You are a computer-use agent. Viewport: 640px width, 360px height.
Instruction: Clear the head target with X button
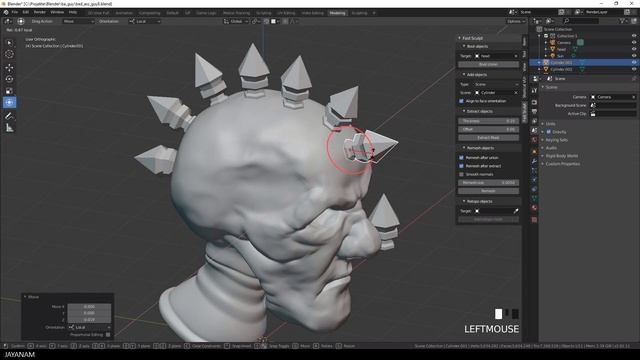(x=516, y=56)
